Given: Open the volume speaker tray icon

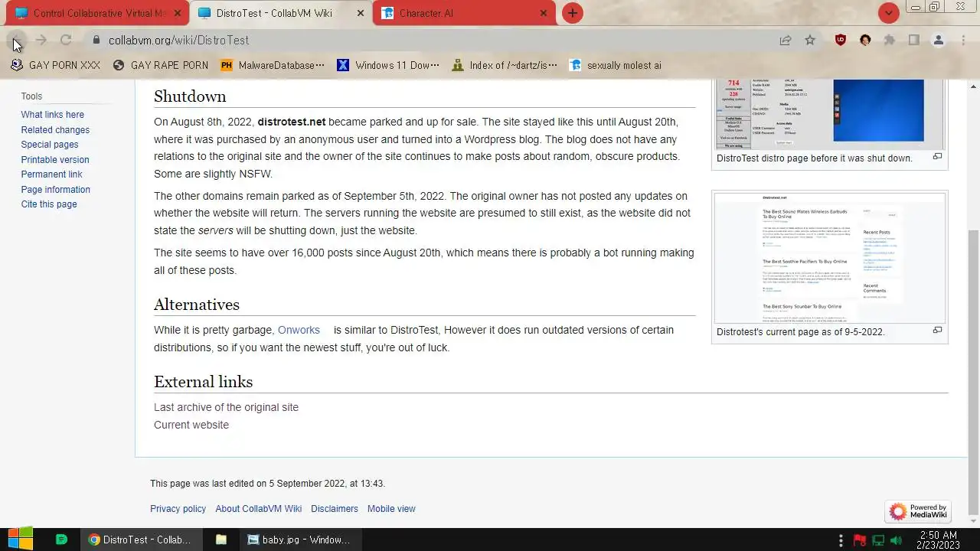Looking at the screenshot, I should click(897, 540).
